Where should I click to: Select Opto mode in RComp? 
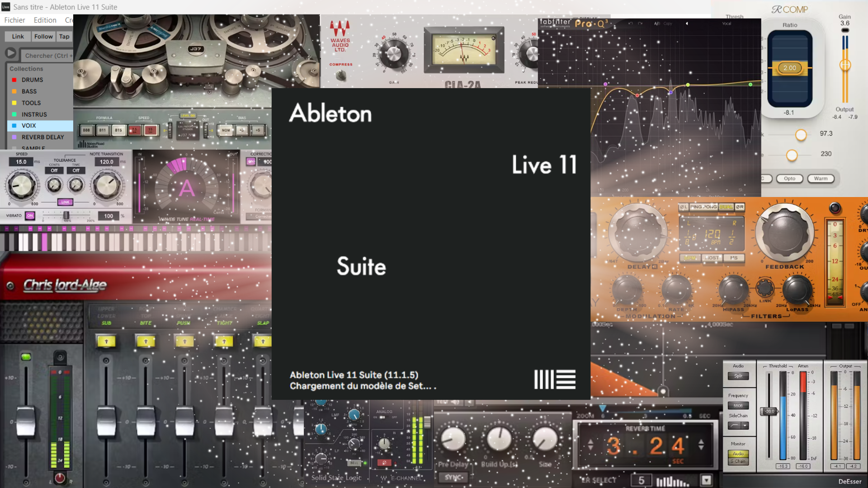[789, 178]
